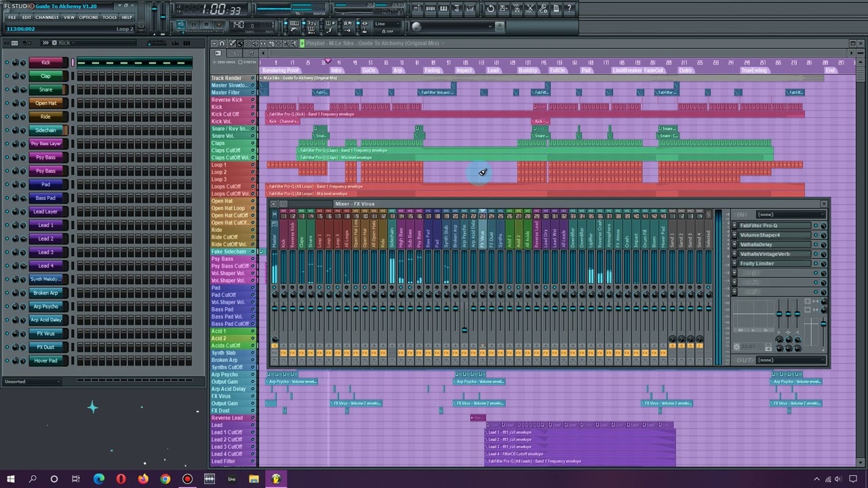The height and width of the screenshot is (488, 868).
Task: Adjust the main volume slider in the top toolbar
Action: 155,9
